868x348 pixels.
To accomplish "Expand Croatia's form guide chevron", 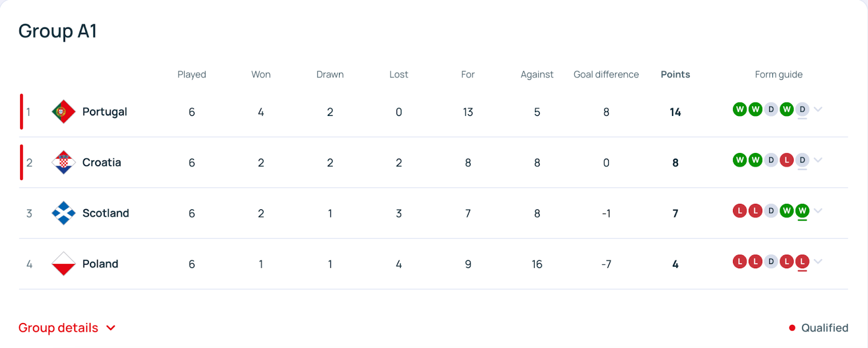I will [x=818, y=160].
